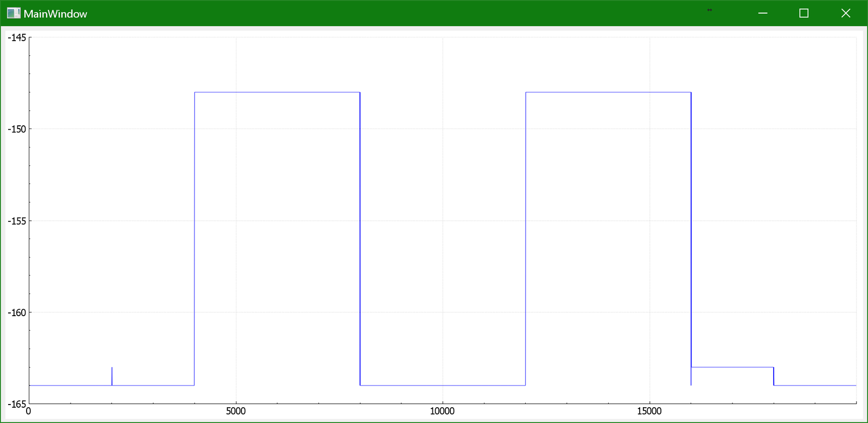
Task: Click the 5000 x-axis label
Action: click(x=236, y=411)
